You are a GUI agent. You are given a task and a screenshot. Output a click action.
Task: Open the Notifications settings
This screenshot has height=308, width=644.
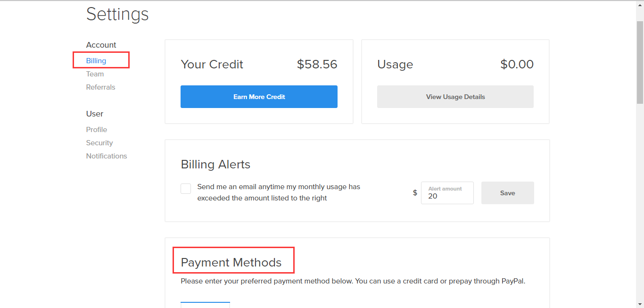point(107,156)
